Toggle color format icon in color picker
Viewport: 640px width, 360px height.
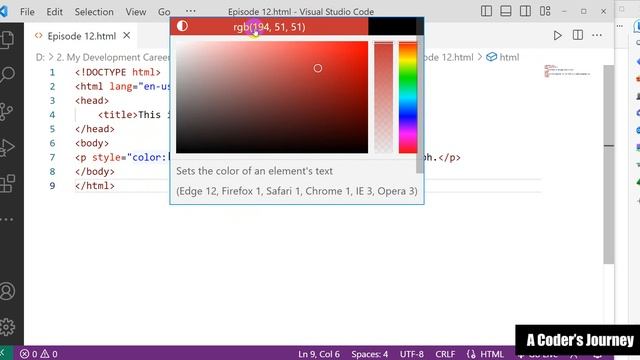click(182, 26)
